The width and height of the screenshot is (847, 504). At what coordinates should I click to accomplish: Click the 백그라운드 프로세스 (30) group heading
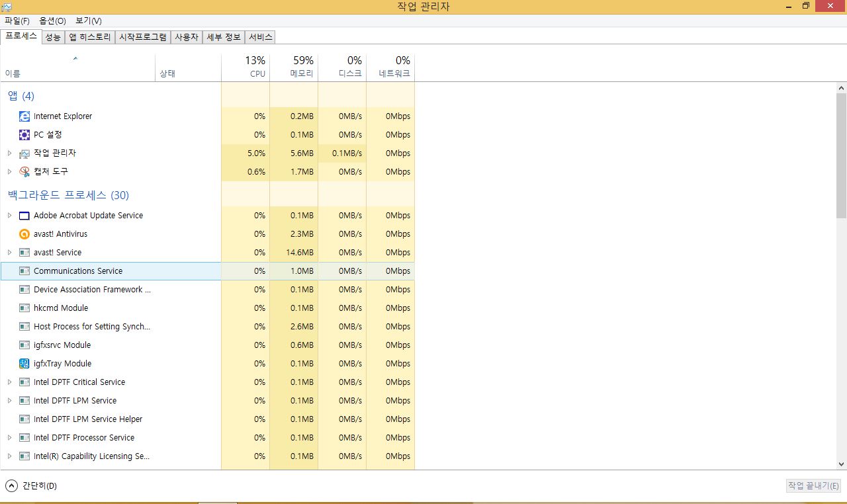pos(68,195)
